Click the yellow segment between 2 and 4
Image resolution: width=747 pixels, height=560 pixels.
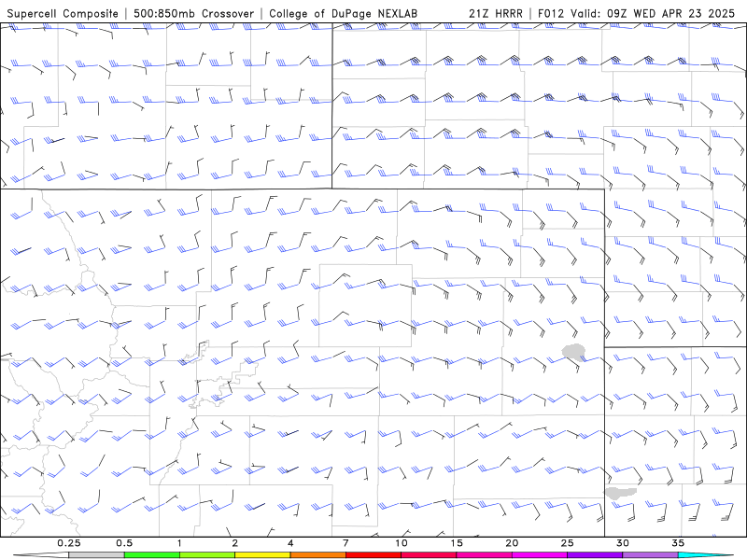[262, 555]
